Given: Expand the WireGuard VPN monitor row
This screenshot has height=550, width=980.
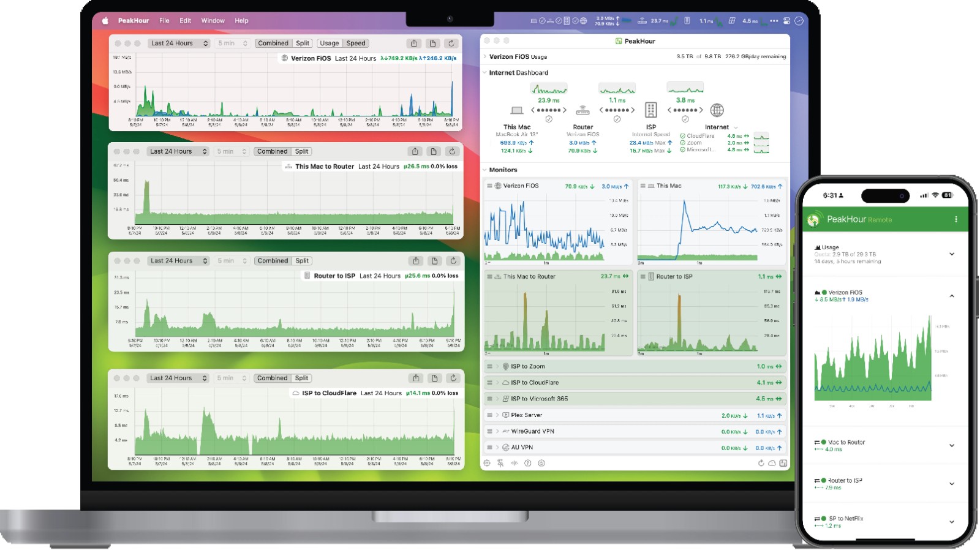Looking at the screenshot, I should [497, 432].
